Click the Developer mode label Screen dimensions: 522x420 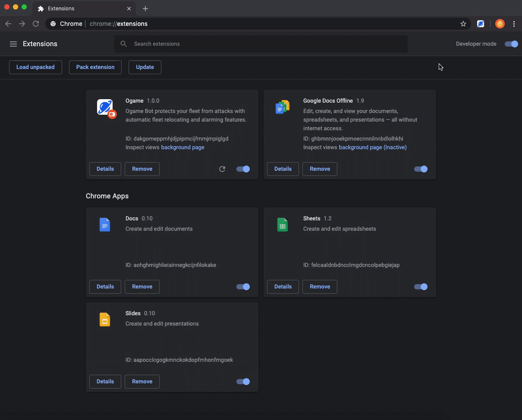(x=476, y=44)
